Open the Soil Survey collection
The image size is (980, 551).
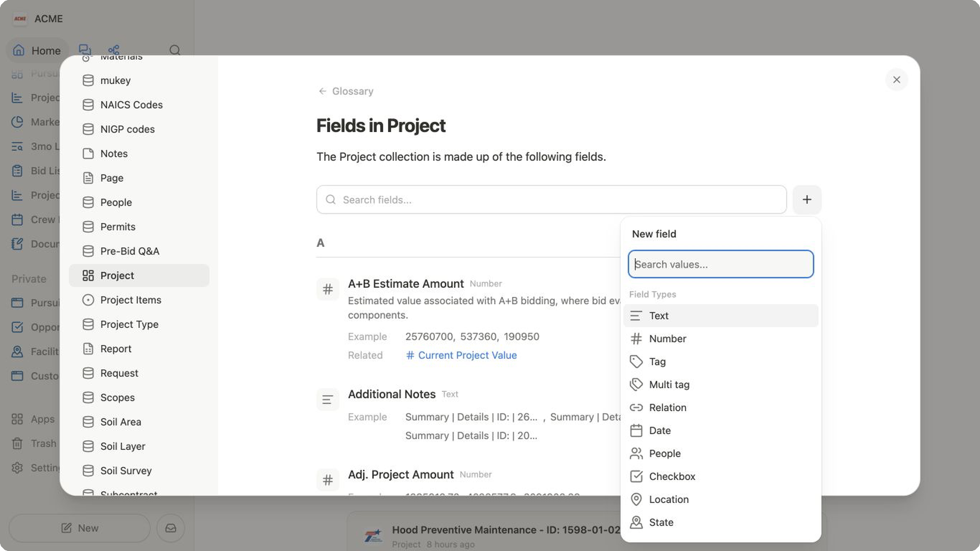click(x=139, y=471)
